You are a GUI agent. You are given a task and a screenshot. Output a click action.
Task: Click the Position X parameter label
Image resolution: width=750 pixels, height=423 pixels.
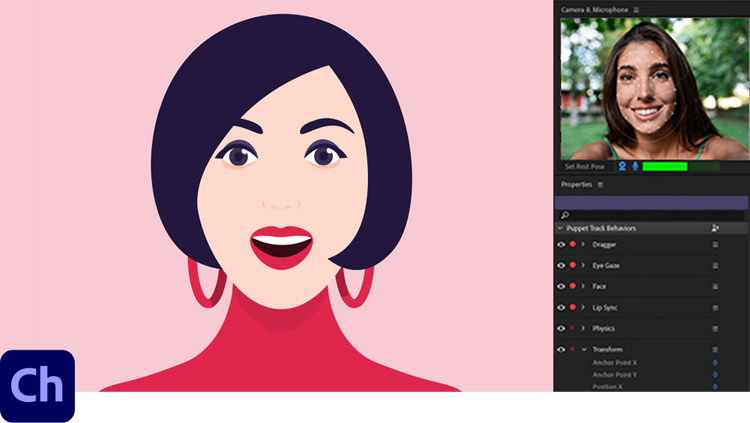607,387
